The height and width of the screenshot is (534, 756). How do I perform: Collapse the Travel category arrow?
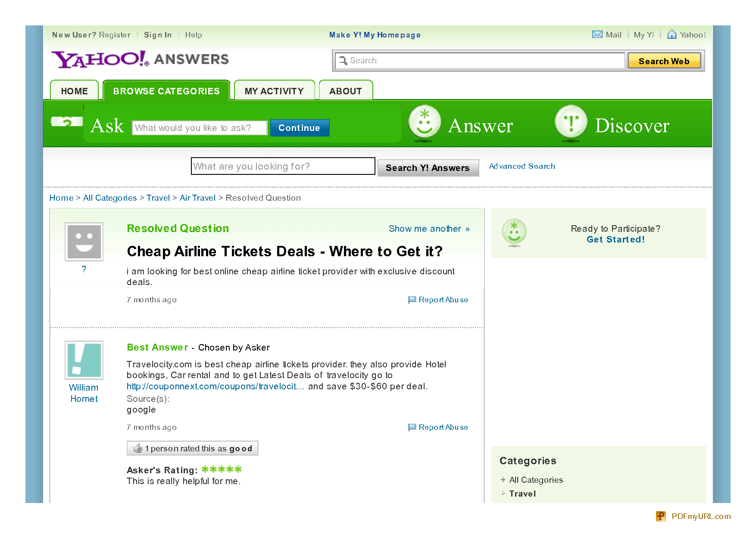click(503, 494)
